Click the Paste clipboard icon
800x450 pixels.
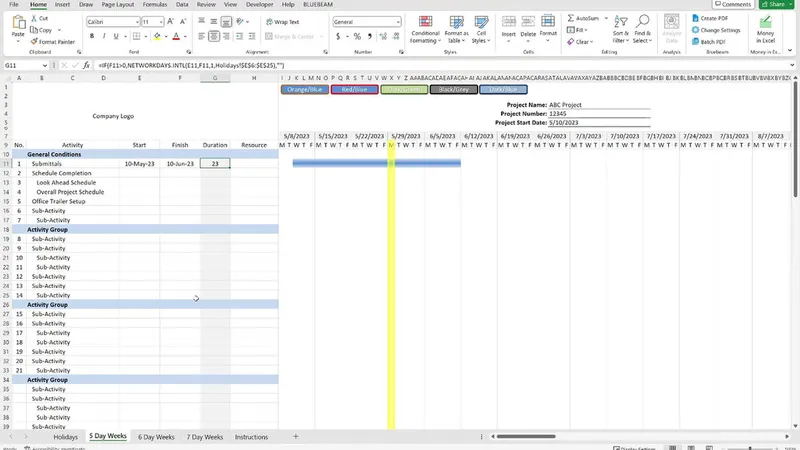pos(18,23)
